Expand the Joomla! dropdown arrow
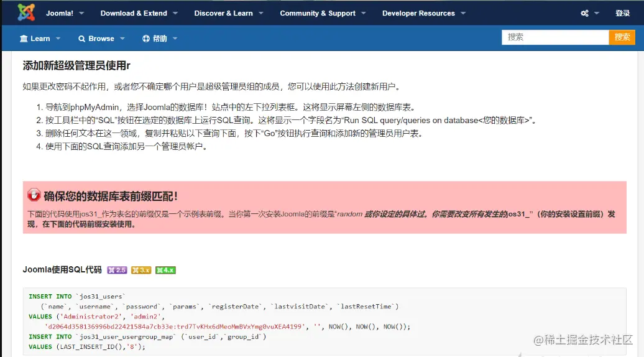Image resolution: width=644 pixels, height=357 pixels. [81, 13]
